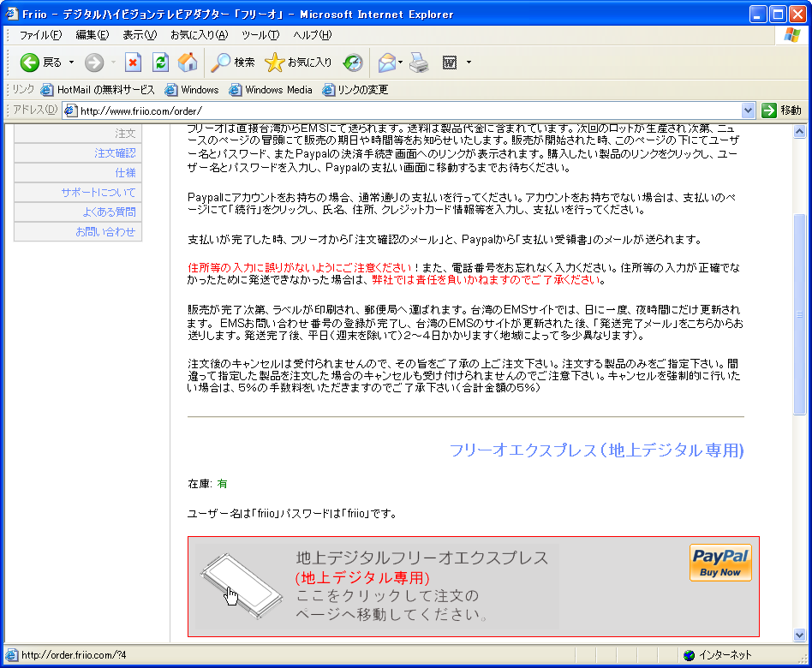Open the History clock icon
812x668 pixels.
[353, 63]
